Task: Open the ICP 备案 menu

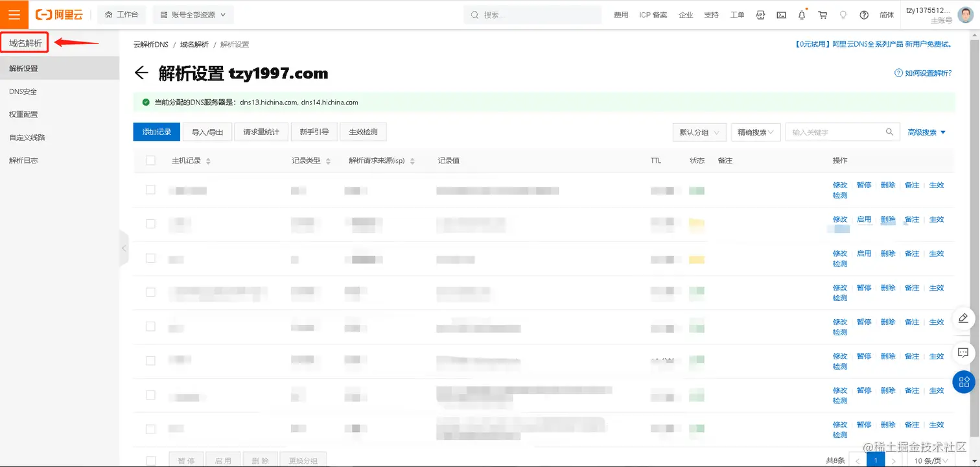Action: coord(653,15)
